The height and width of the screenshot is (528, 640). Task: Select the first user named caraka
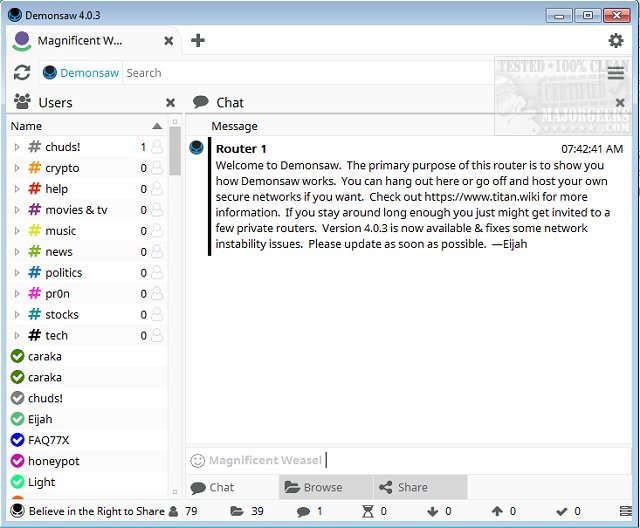click(x=87, y=356)
